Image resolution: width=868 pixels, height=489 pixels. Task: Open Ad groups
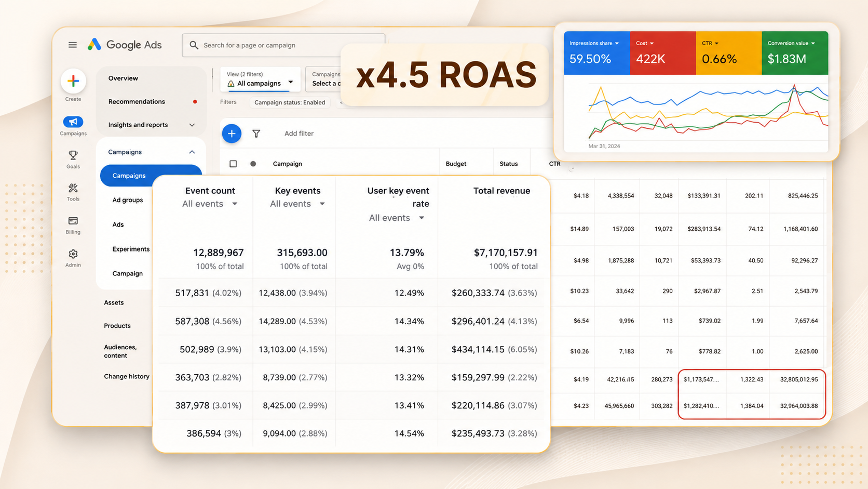click(x=128, y=200)
